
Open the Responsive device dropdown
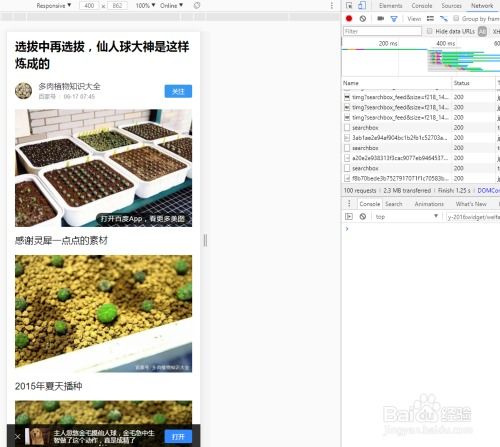(54, 6)
